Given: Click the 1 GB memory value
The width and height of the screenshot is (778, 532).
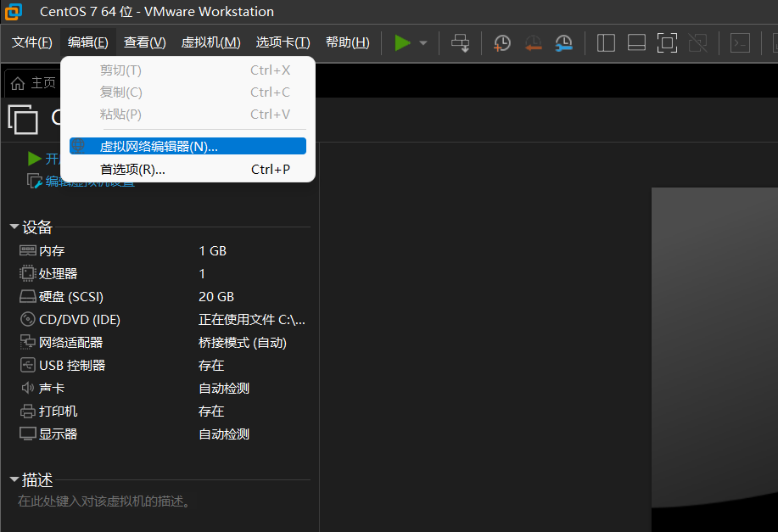Looking at the screenshot, I should tap(212, 250).
